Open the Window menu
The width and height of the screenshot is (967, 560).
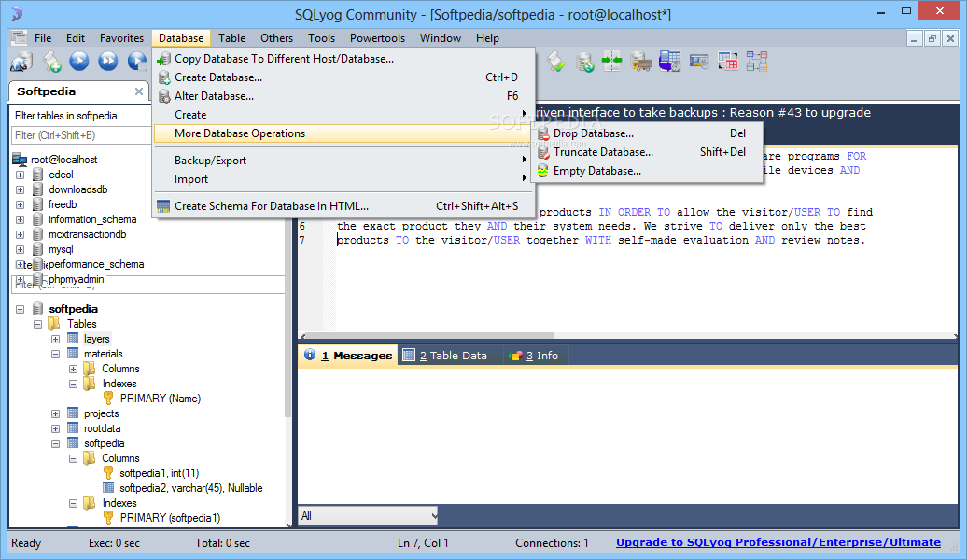(x=441, y=38)
